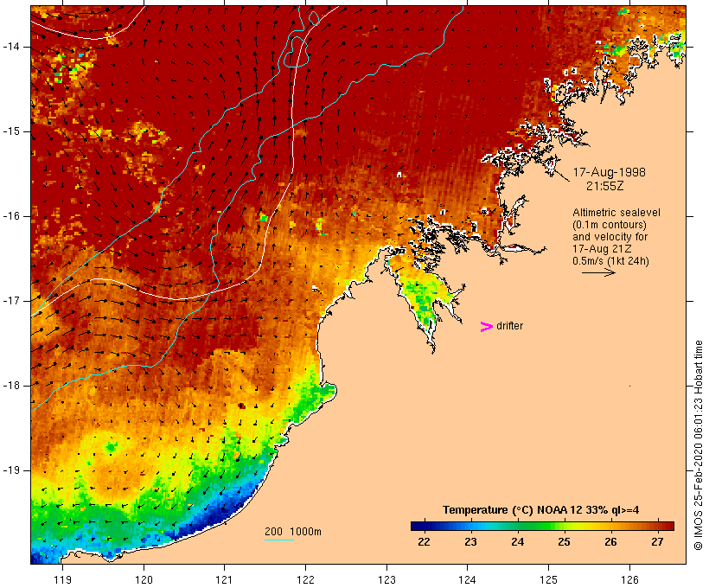This screenshot has width=709, height=588.
Task: Click the longitude axis label 119
Action: [62, 579]
